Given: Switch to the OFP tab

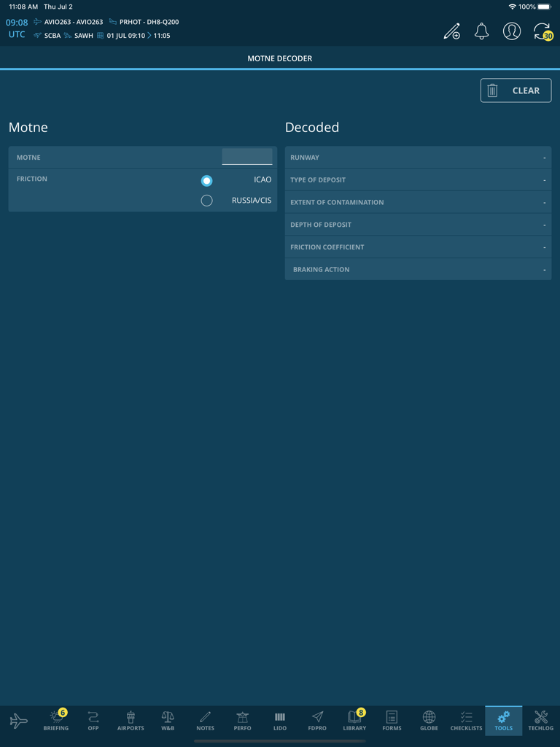Looking at the screenshot, I should [93, 721].
